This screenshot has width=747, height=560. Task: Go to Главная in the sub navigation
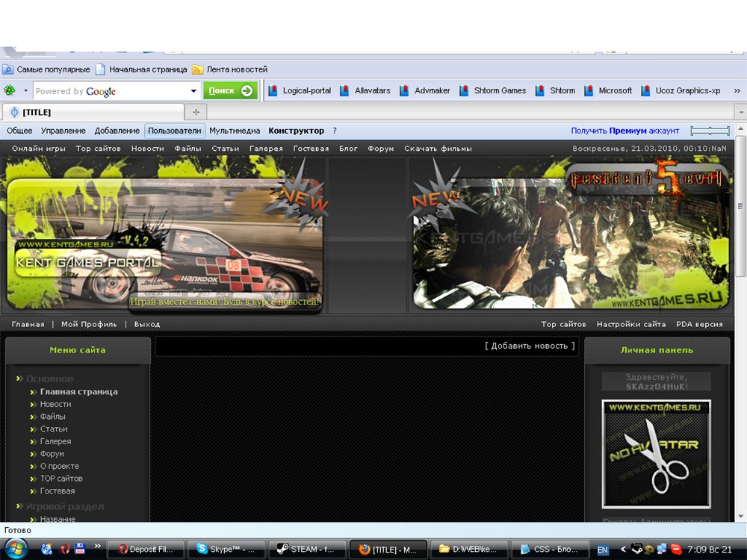click(28, 324)
